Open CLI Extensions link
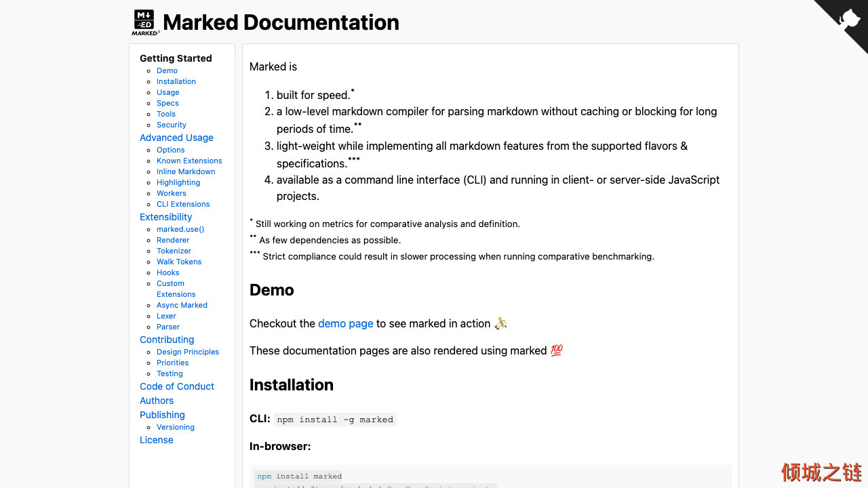The image size is (868, 488). tap(183, 204)
